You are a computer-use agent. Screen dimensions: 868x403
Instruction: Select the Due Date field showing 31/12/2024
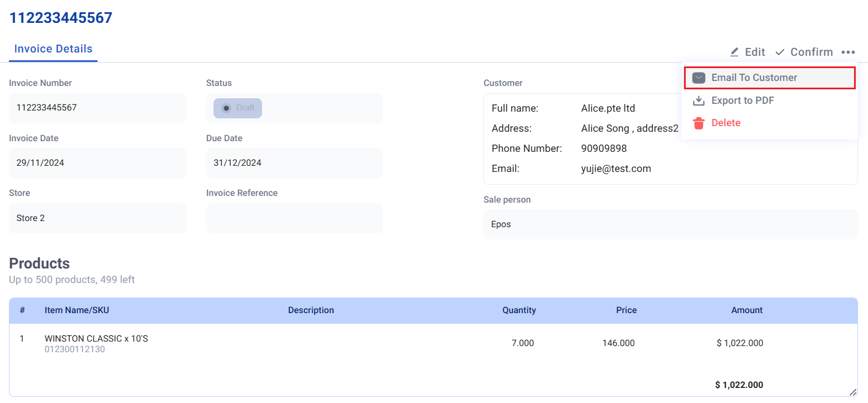(x=294, y=162)
